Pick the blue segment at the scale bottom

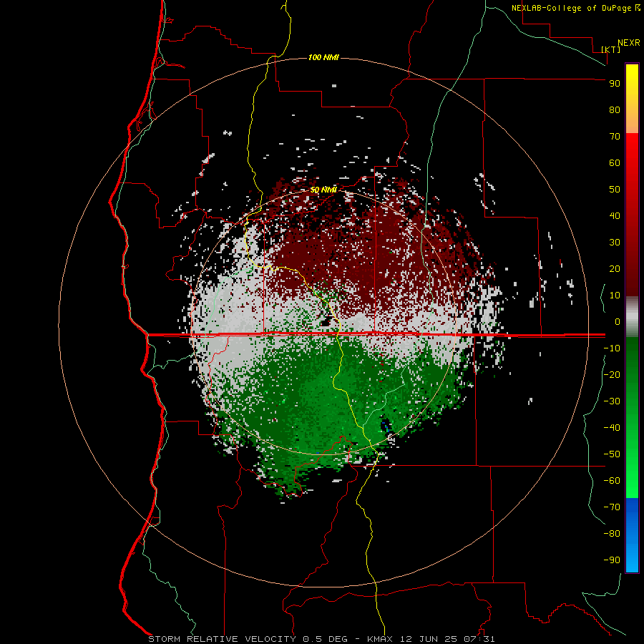point(632,535)
